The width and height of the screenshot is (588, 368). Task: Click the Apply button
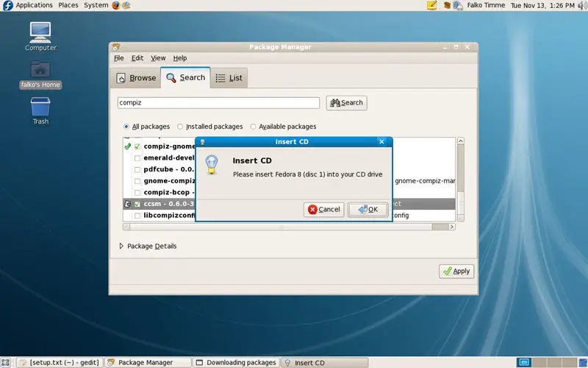point(456,271)
